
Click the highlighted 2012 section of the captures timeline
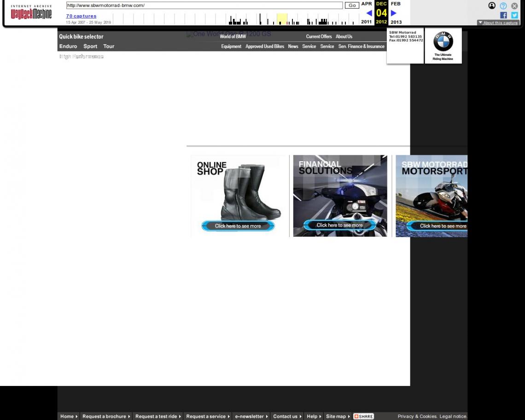pyautogui.click(x=282, y=19)
